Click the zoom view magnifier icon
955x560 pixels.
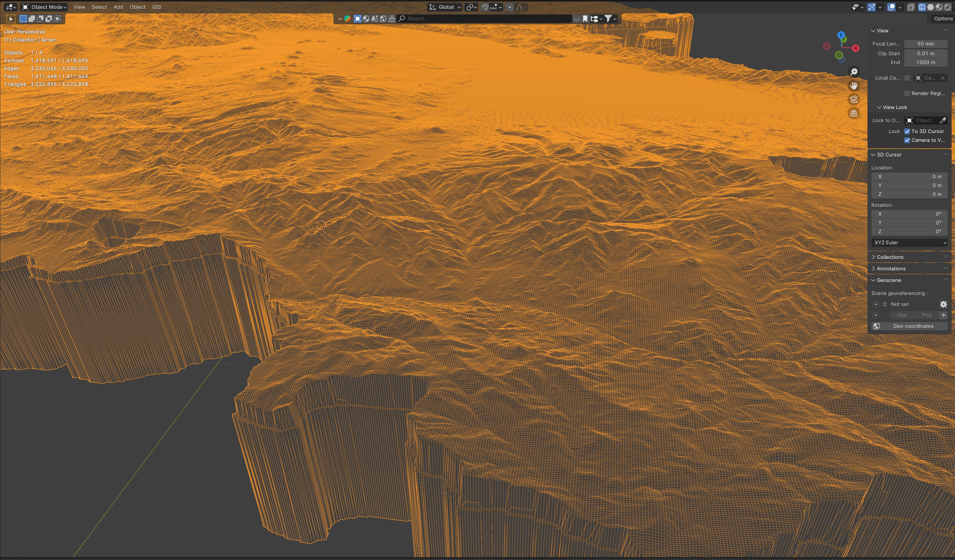click(853, 72)
